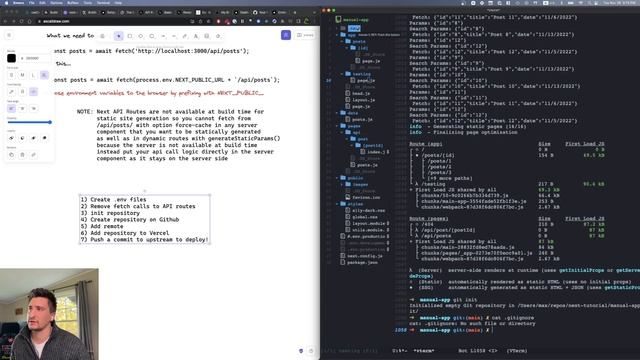This screenshot has width=640, height=360.
Task: Bring element forward one layer
Action: [33, 138]
